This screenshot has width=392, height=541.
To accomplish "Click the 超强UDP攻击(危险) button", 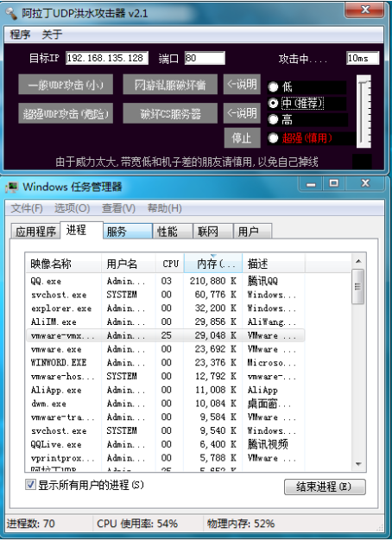I will click(x=66, y=113).
